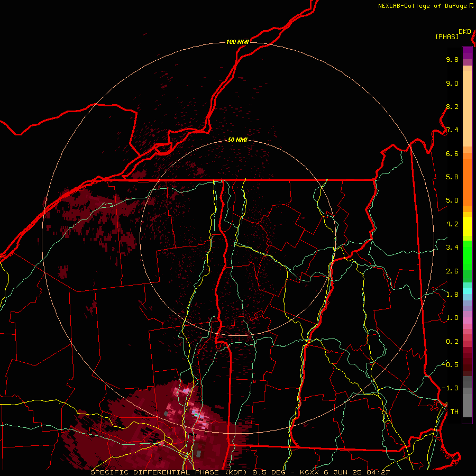This screenshot has height=476, width=476.
Task: Click the 5.8 legend value
Action: click(452, 177)
